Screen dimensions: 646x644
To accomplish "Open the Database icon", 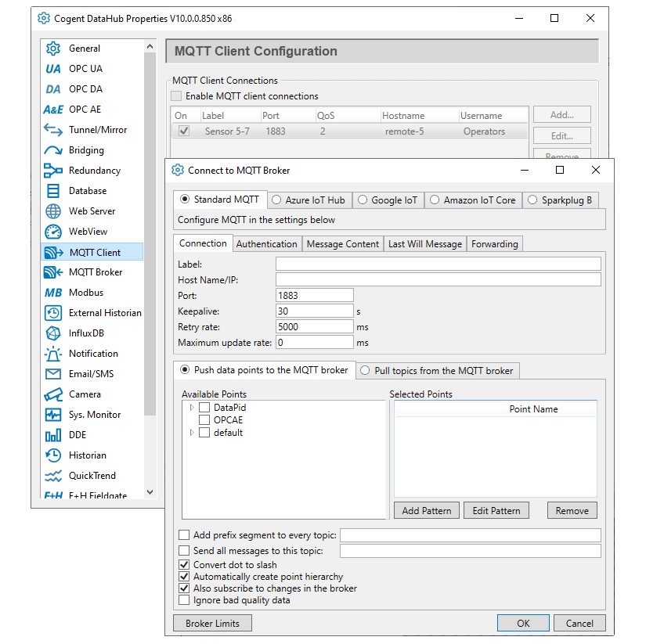I will 53,191.
